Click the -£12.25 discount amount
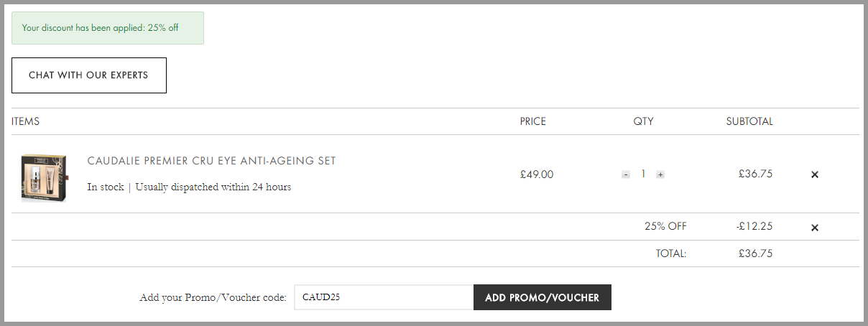 (x=754, y=226)
